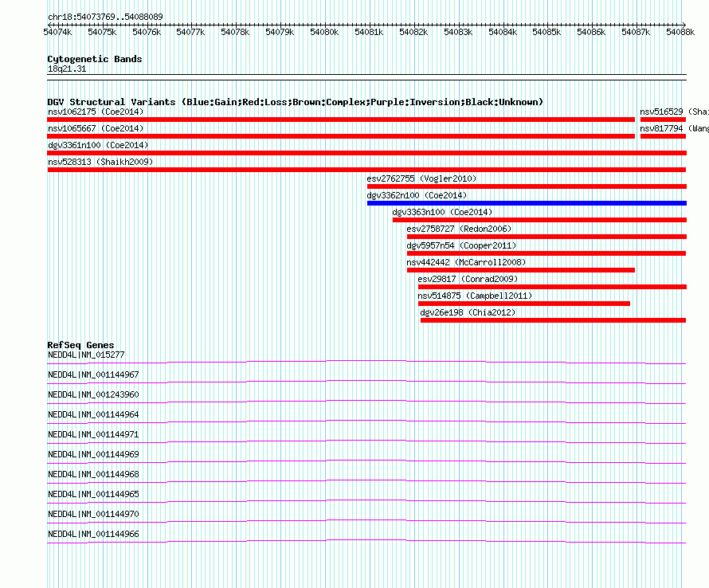Open transcript NEDD4L|NM_001144969

(93, 455)
